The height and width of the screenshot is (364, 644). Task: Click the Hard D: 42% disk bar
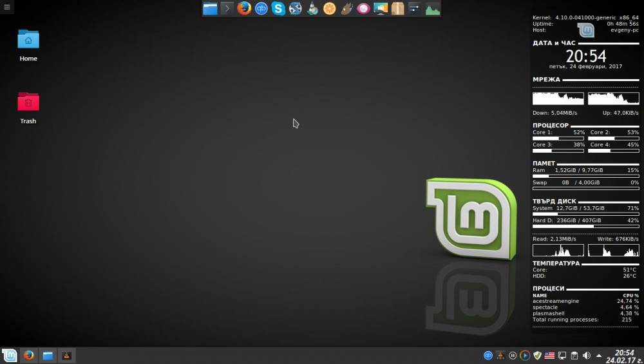586,226
